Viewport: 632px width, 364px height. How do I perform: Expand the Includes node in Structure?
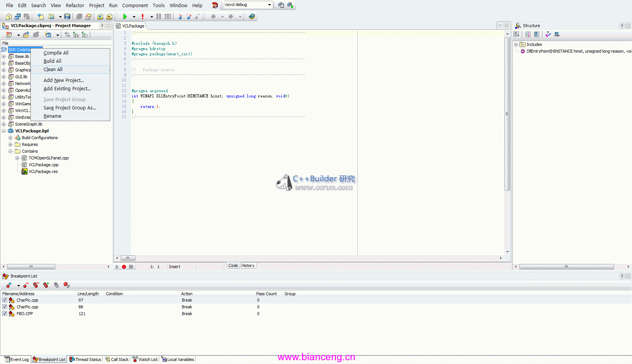tap(516, 44)
